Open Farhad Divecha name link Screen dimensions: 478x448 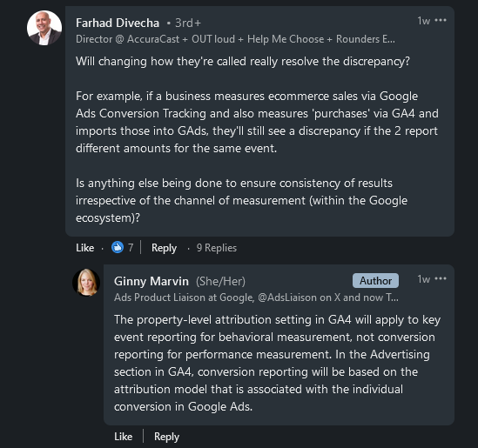118,23
